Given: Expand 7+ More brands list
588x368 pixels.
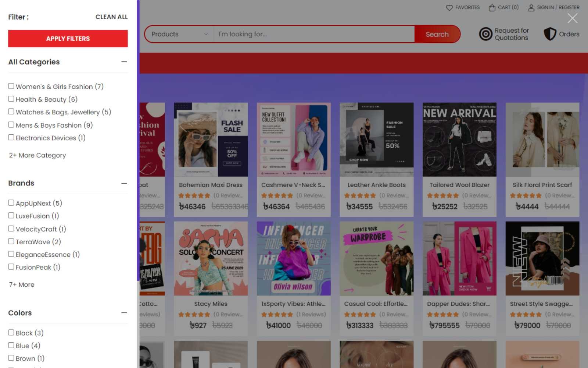Looking at the screenshot, I should pyautogui.click(x=22, y=284).
